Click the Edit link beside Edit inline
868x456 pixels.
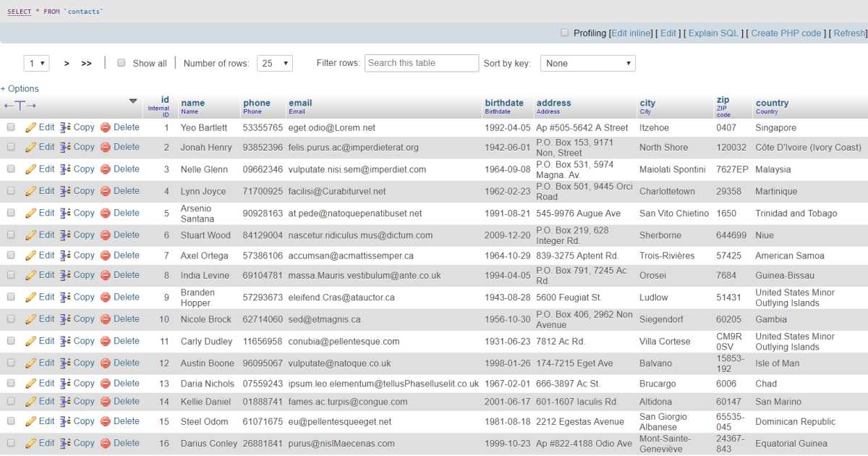[668, 33]
